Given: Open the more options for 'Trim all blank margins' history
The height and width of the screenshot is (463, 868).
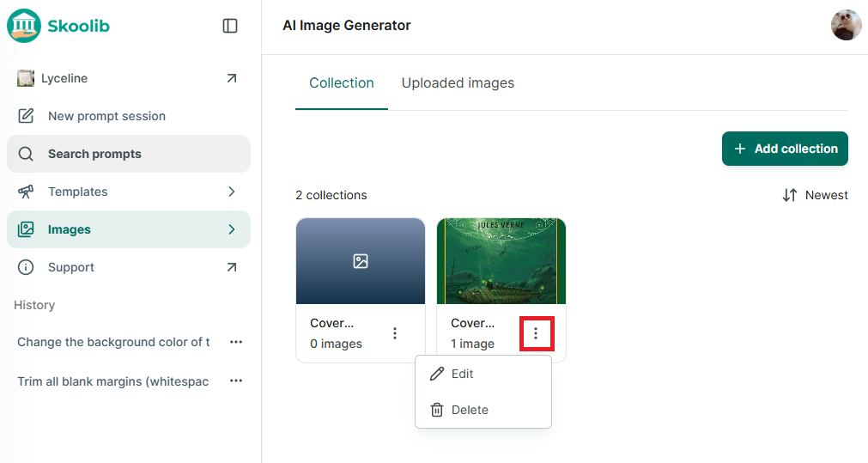Looking at the screenshot, I should click(x=236, y=381).
